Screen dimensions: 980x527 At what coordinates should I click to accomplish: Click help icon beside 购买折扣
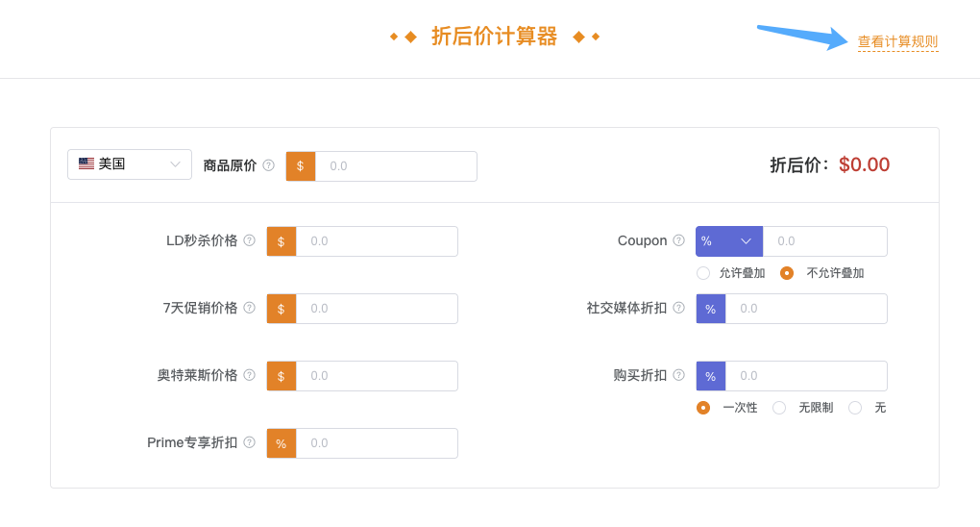click(679, 375)
